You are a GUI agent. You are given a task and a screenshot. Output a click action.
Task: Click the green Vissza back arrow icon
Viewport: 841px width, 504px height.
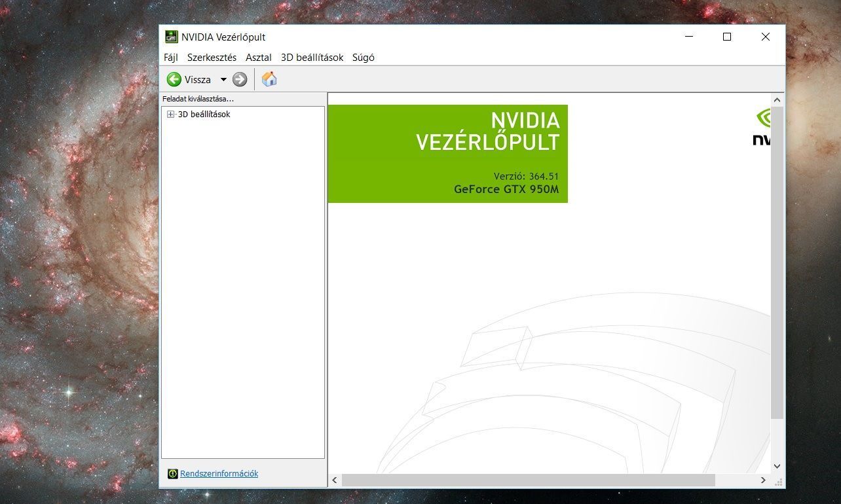tap(174, 79)
